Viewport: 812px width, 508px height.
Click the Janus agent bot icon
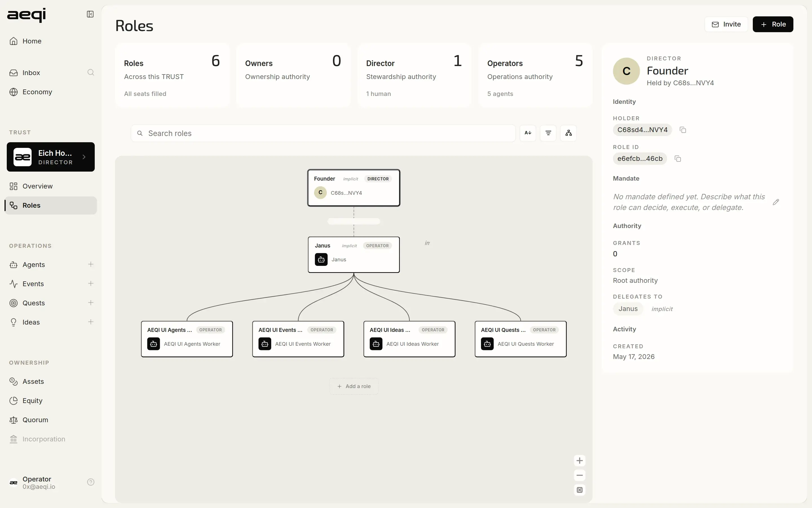321,259
